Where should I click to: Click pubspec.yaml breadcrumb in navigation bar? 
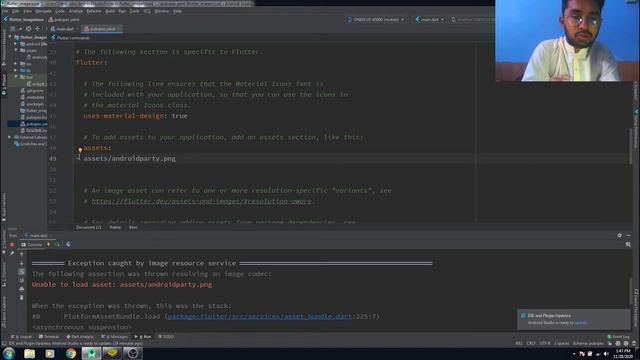click(x=64, y=20)
